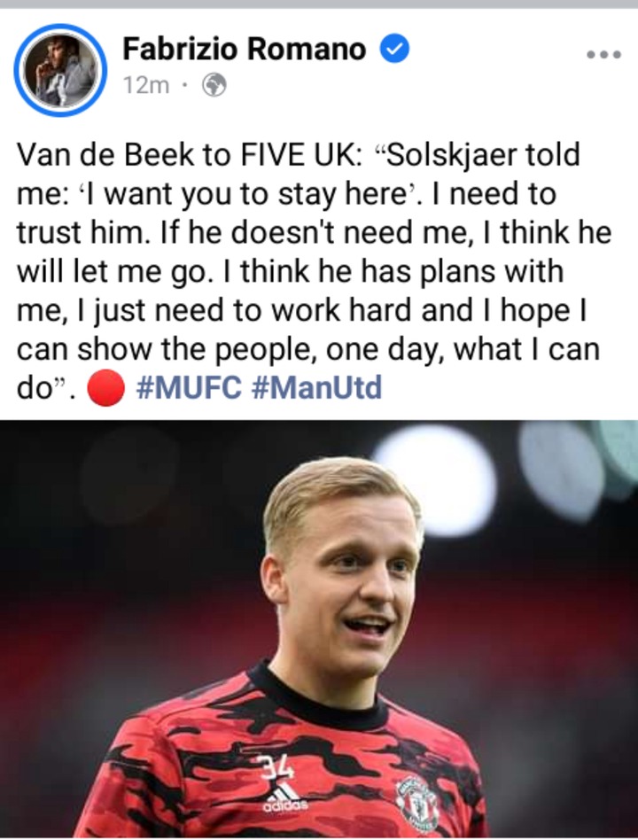Open the Van de Beek photo
The width and height of the screenshot is (638, 840).
(x=319, y=629)
